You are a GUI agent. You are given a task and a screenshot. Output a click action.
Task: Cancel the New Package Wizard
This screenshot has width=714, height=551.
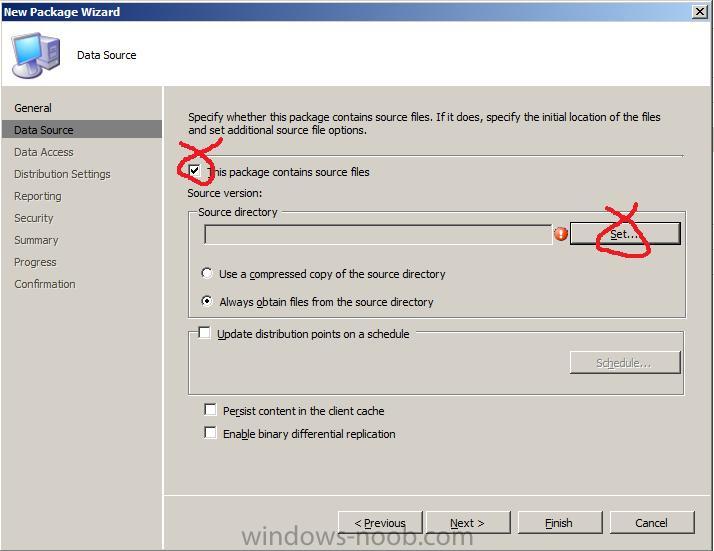pos(652,523)
